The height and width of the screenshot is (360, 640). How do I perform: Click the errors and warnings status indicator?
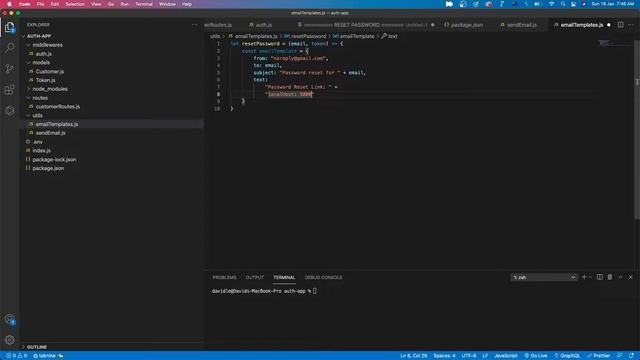click(16, 356)
